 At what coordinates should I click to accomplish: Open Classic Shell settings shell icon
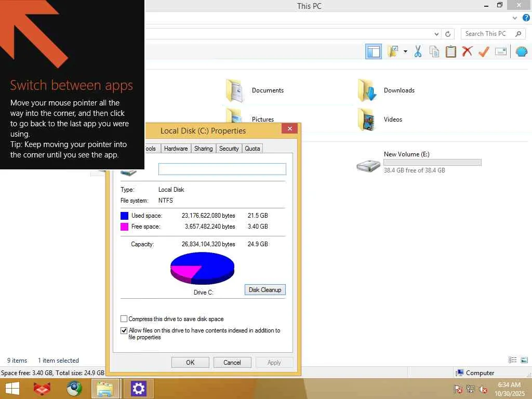(x=522, y=51)
